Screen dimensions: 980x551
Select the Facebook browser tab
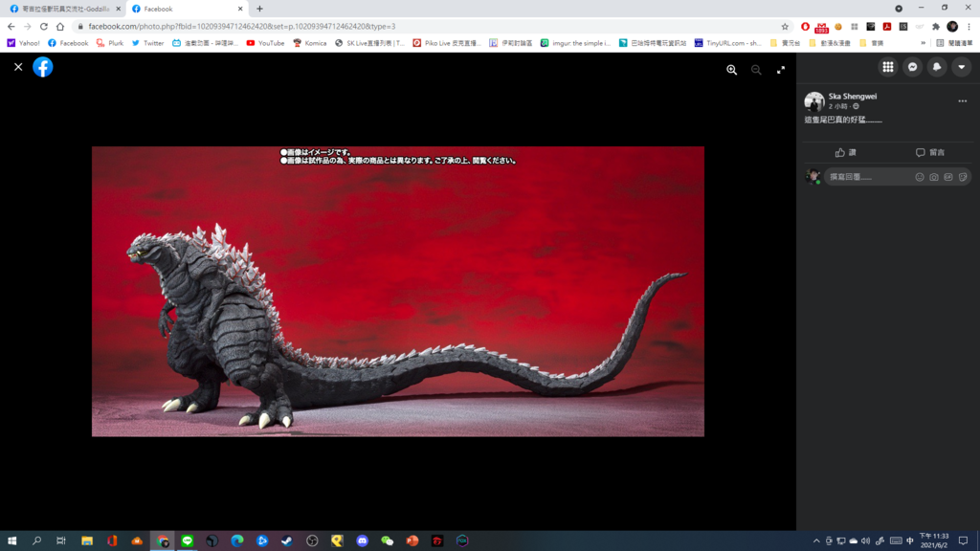point(187,9)
